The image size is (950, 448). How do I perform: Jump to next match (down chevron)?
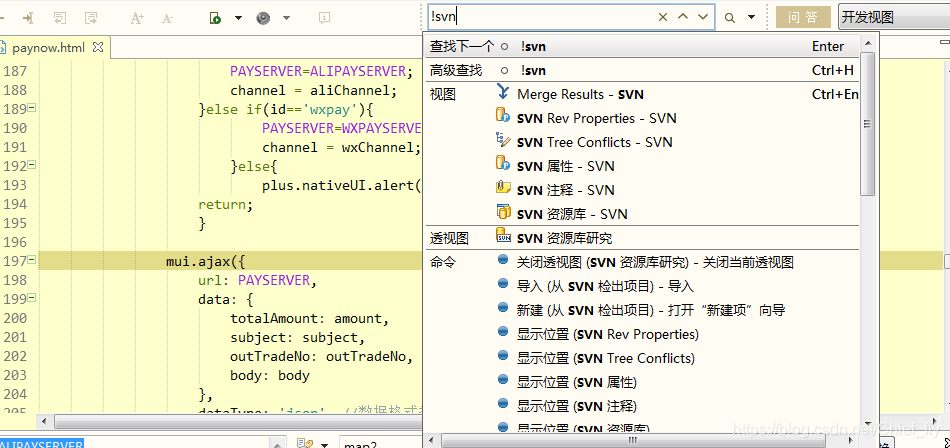[703, 18]
